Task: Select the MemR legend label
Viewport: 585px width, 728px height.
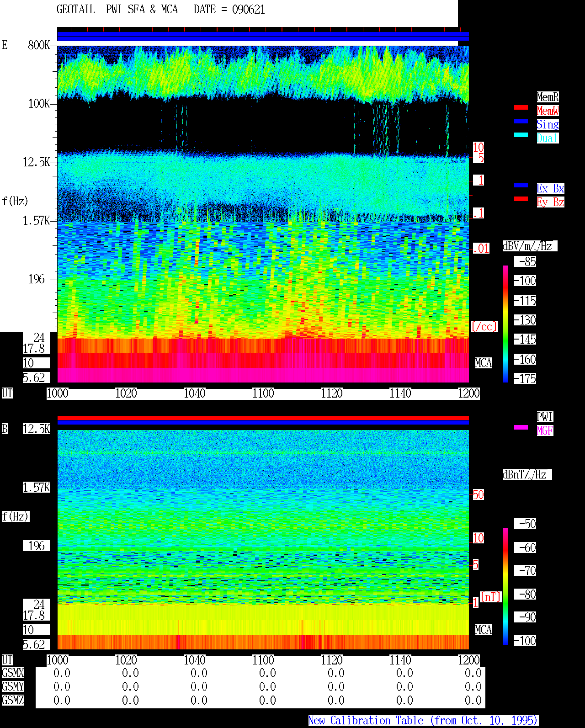Action: pyautogui.click(x=548, y=97)
